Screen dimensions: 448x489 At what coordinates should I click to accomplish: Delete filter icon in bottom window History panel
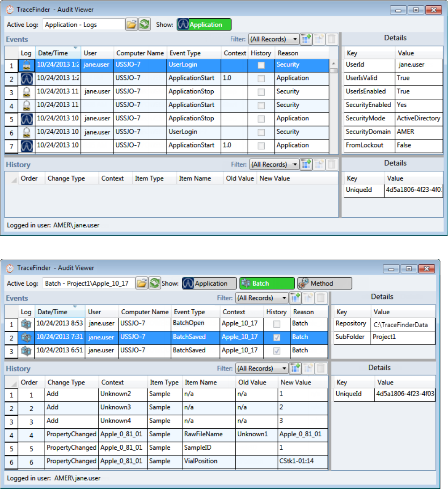tap(321, 368)
